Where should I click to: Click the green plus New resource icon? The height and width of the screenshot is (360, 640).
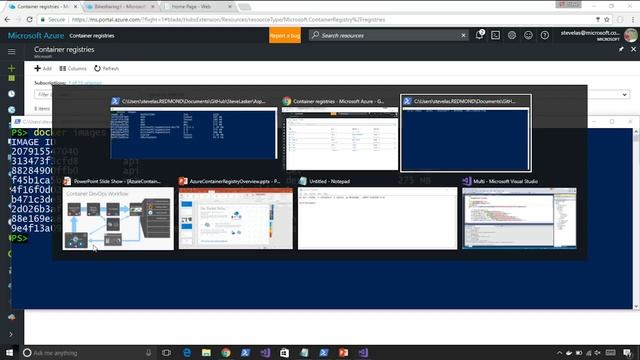tap(11, 68)
